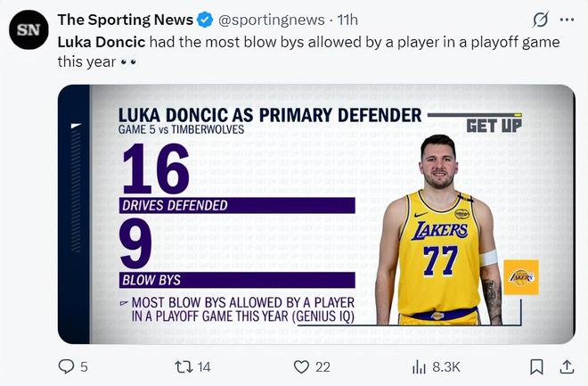The height and width of the screenshot is (386, 588).
Task: Click the share upload arrow icon
Action: click(566, 366)
